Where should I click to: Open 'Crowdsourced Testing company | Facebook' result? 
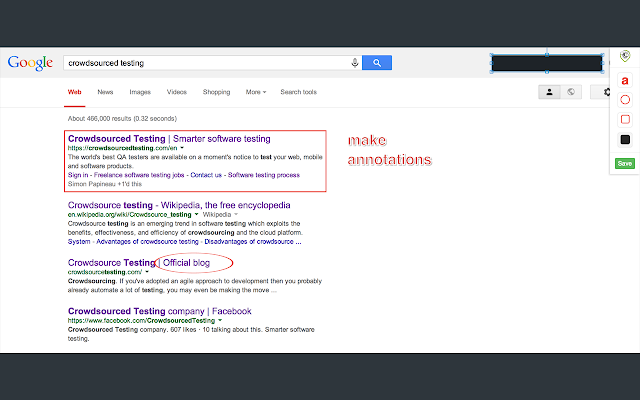tap(160, 311)
